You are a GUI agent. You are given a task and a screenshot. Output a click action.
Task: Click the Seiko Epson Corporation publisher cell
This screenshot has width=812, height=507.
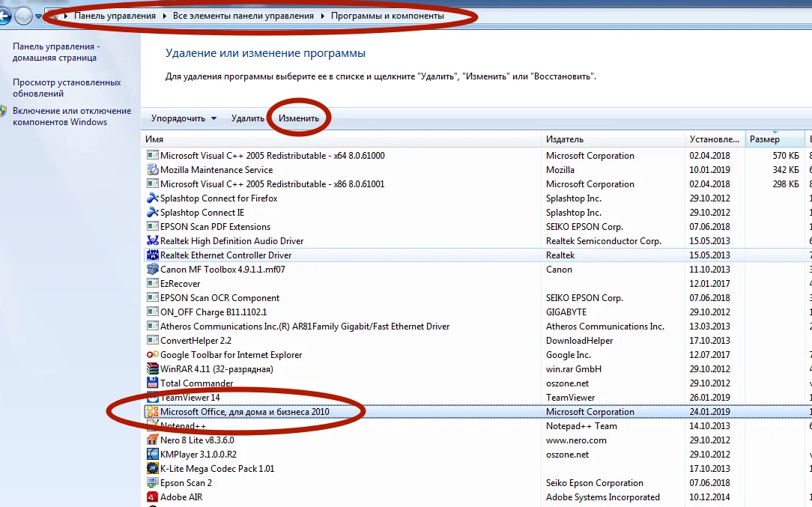(x=595, y=482)
